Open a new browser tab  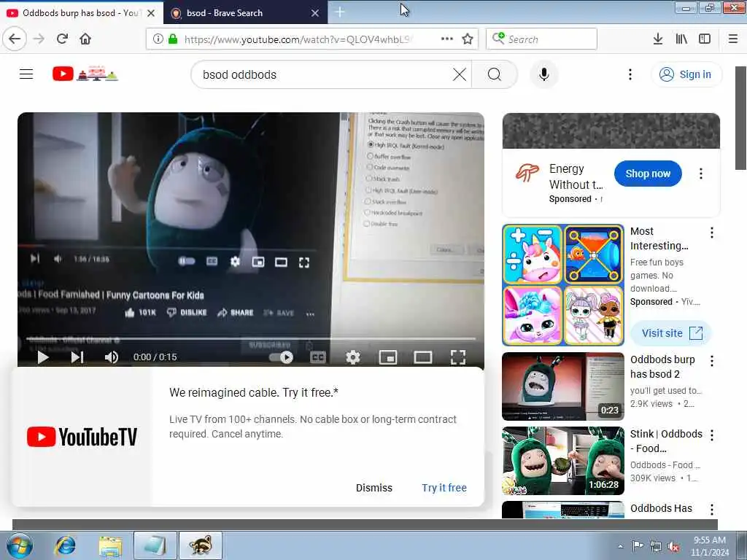[340, 12]
